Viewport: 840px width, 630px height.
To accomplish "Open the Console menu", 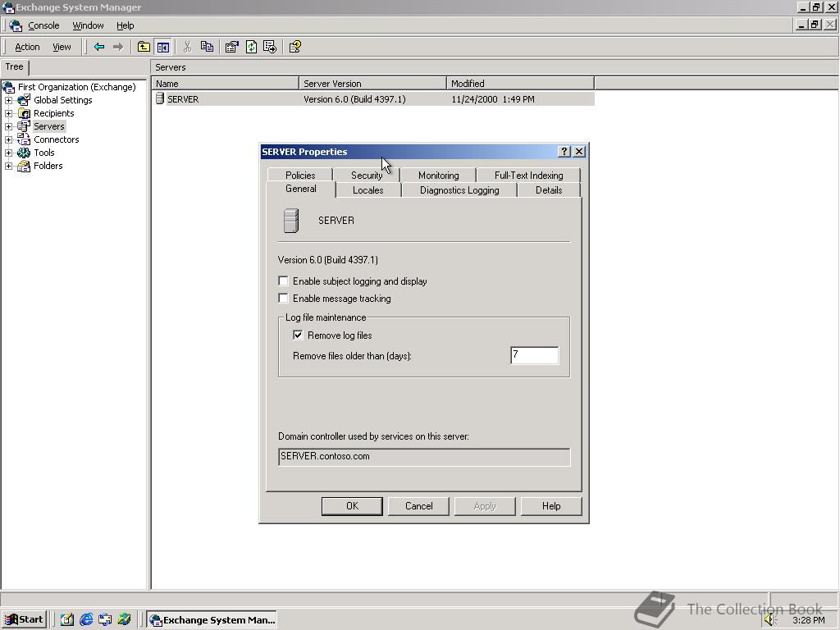I will (43, 25).
